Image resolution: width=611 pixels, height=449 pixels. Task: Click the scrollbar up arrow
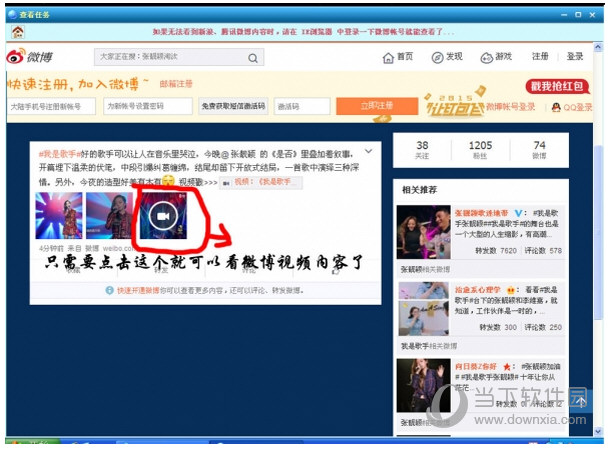598,47
